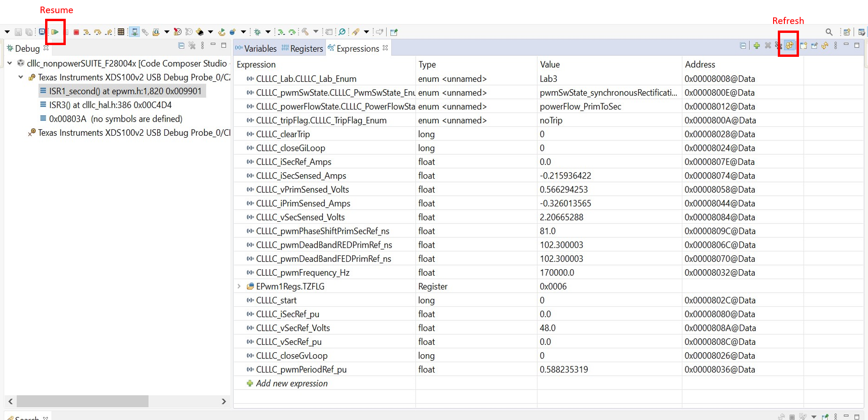Close the Expressions tab
868x420 pixels.
point(385,47)
